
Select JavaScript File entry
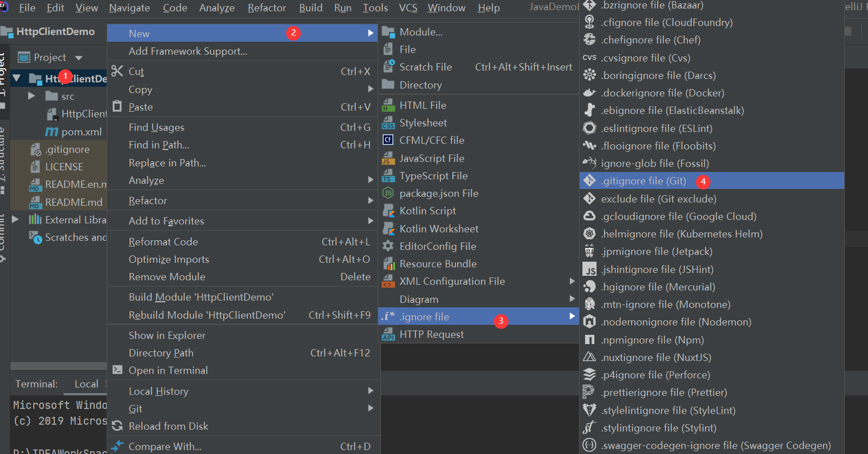479,158
